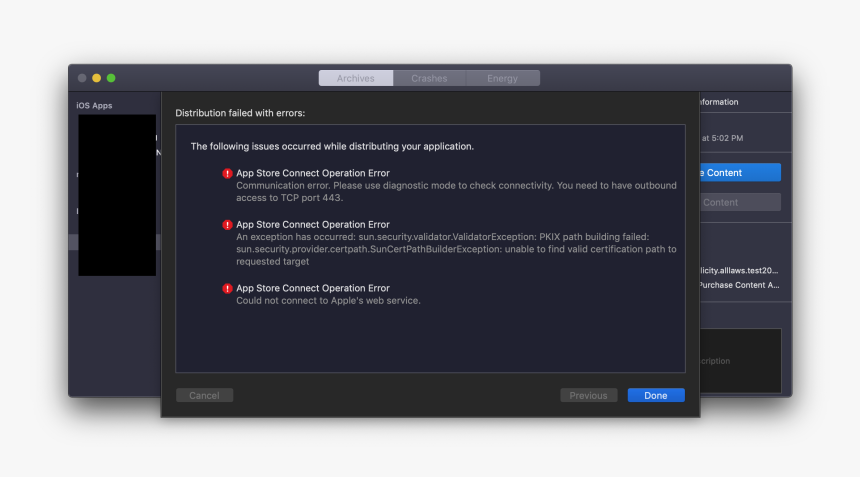The image size is (860, 477).
Task: Select the alllaws.test20 identifier text
Action: point(739,270)
